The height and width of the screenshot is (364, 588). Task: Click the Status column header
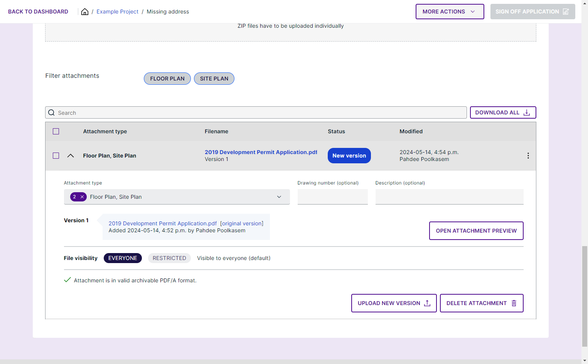click(x=336, y=131)
